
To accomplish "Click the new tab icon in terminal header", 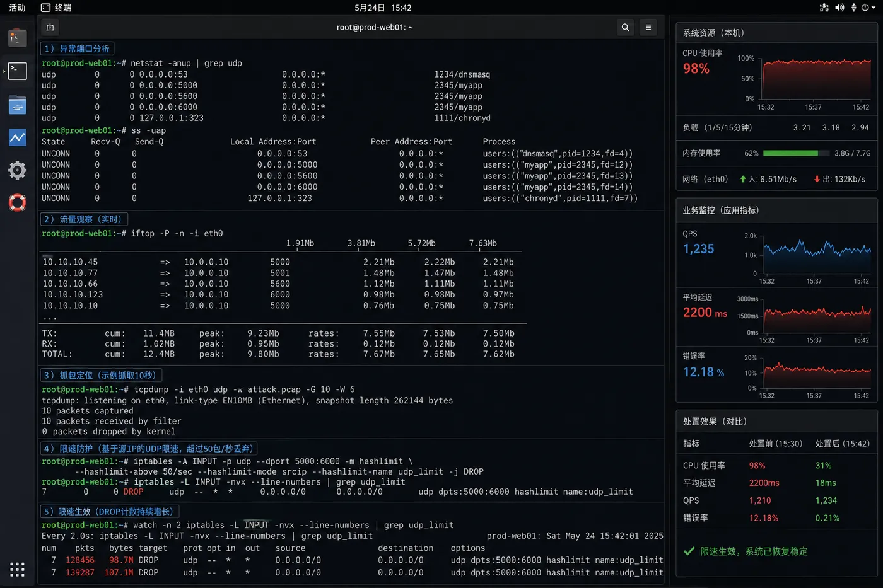I will click(x=50, y=27).
